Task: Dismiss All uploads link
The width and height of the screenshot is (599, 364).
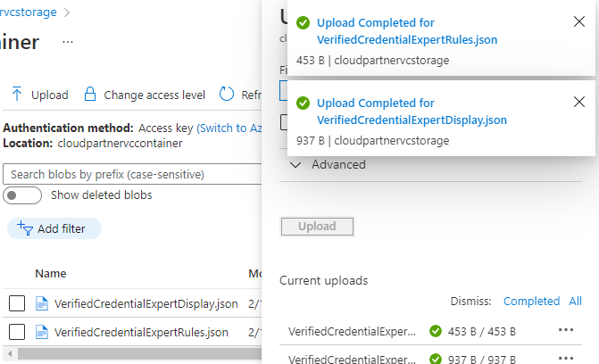Action: pos(575,302)
